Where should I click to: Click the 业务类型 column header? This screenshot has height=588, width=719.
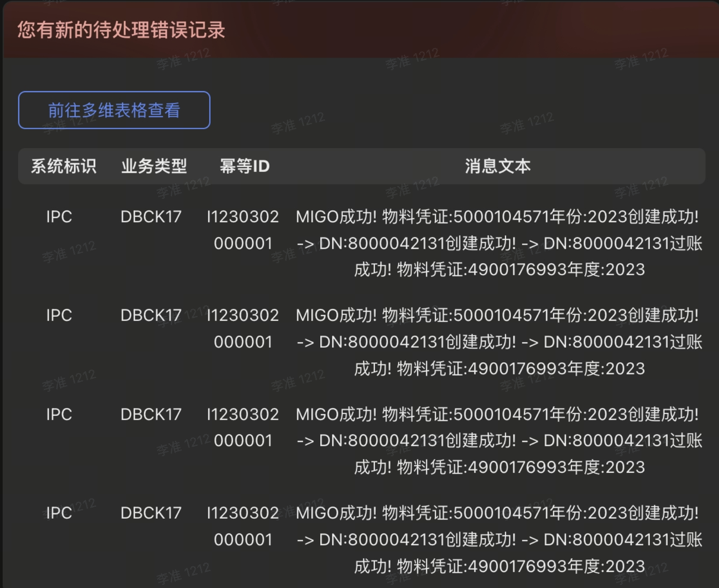click(154, 166)
